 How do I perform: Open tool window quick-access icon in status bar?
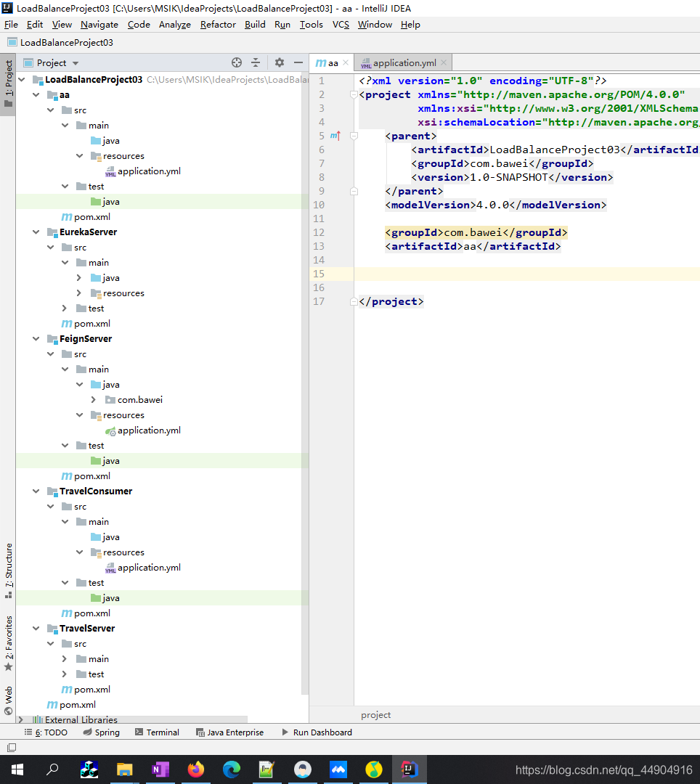coord(12,748)
